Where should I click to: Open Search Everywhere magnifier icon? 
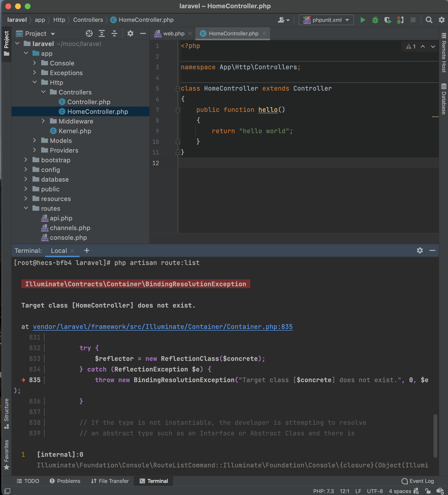click(x=429, y=20)
